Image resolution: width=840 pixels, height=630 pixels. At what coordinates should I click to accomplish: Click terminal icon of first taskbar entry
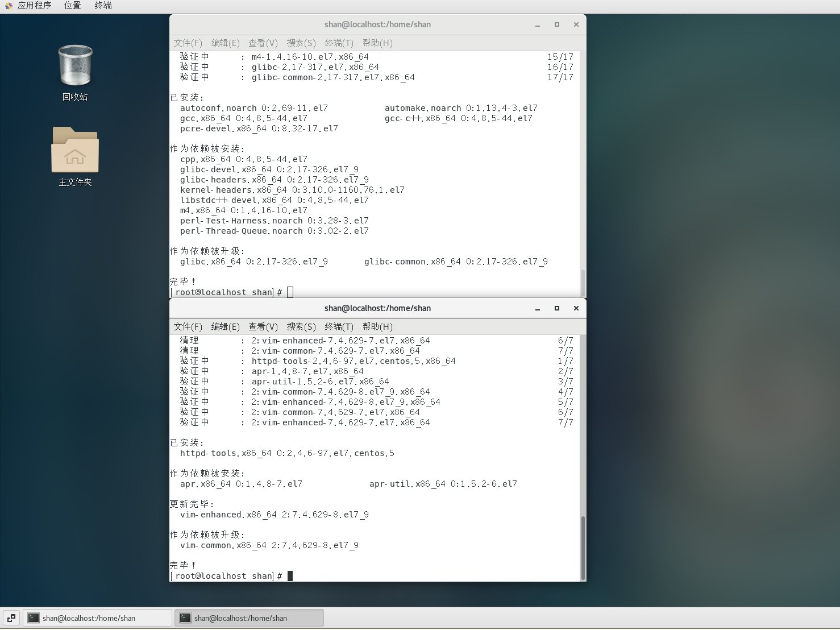coord(34,618)
